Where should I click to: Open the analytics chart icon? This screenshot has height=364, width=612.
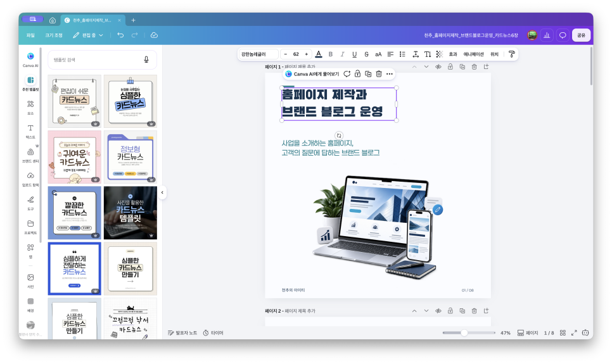point(547,35)
